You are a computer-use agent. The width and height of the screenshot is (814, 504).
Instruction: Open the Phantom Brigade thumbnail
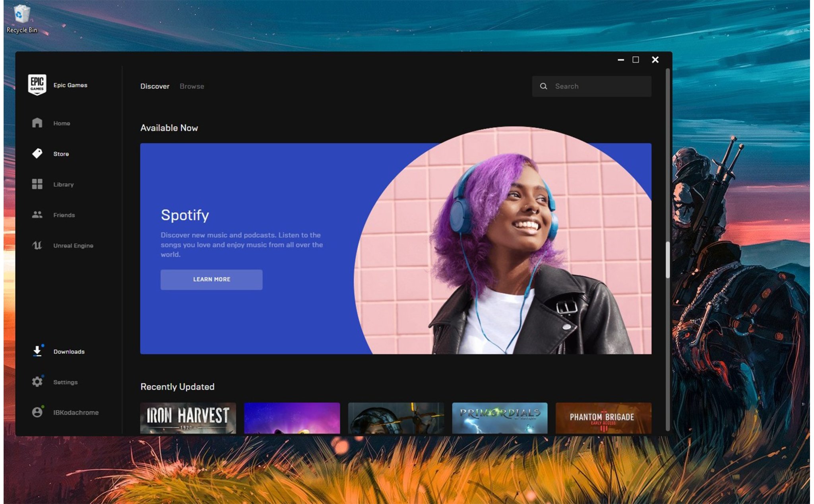pos(603,418)
